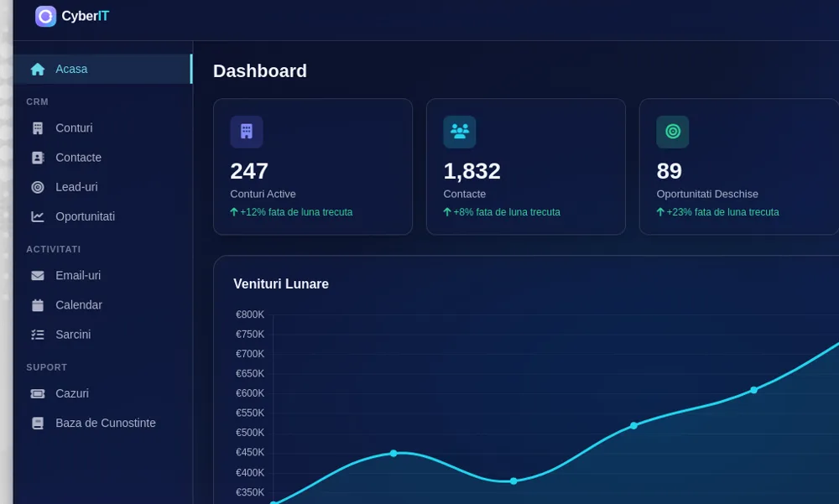Select Lead-uri from the sidebar

coord(102,187)
